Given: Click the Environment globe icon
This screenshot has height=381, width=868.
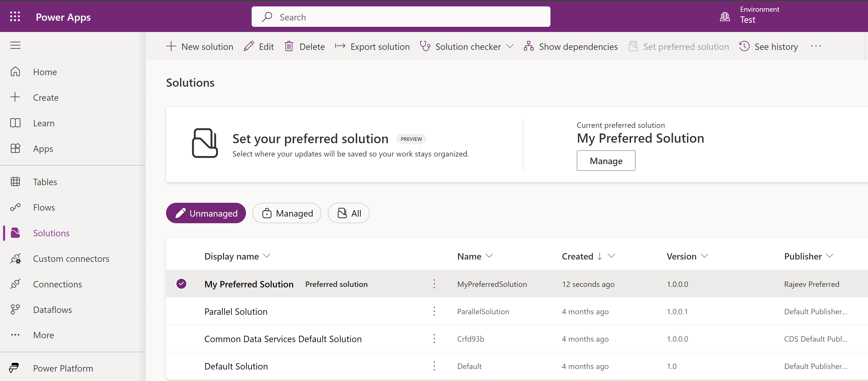Looking at the screenshot, I should point(725,17).
